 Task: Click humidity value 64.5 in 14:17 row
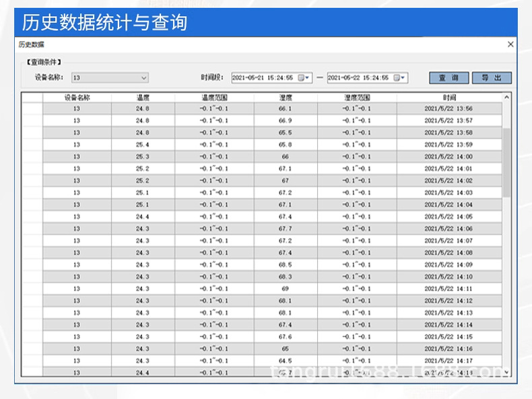[286, 361]
